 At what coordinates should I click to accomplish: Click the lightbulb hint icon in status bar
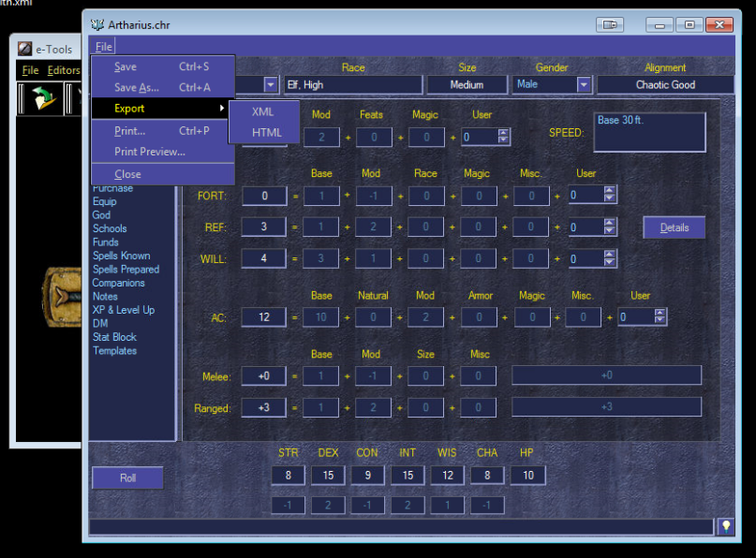(x=725, y=527)
